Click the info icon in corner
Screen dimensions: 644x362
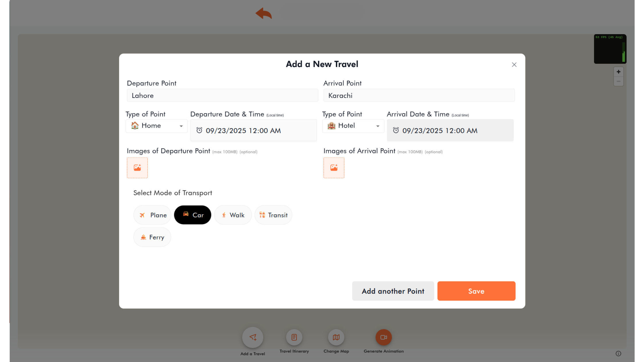coord(618,354)
